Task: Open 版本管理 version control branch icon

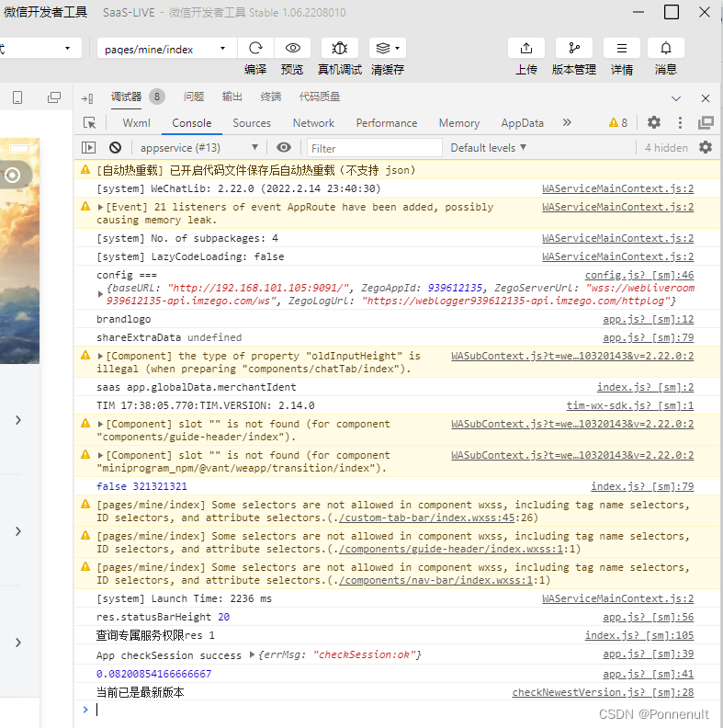Action: point(574,48)
